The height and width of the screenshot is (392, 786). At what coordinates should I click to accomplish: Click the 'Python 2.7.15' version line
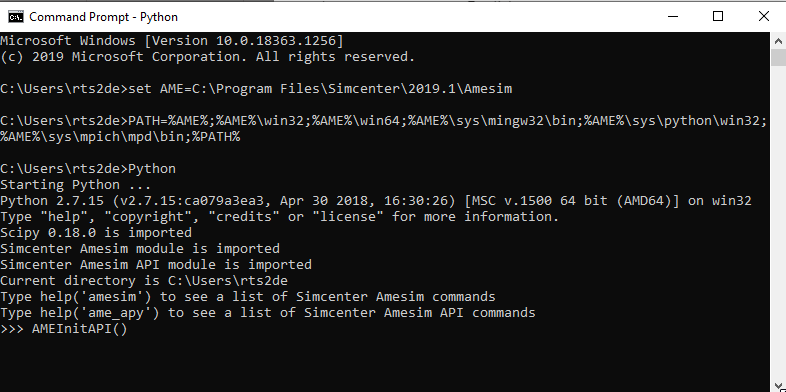click(376, 201)
